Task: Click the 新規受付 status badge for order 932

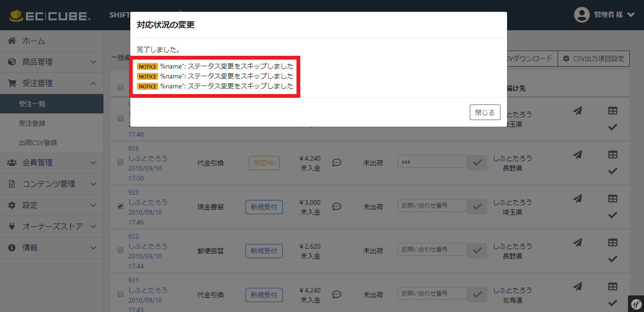Action: tap(264, 251)
